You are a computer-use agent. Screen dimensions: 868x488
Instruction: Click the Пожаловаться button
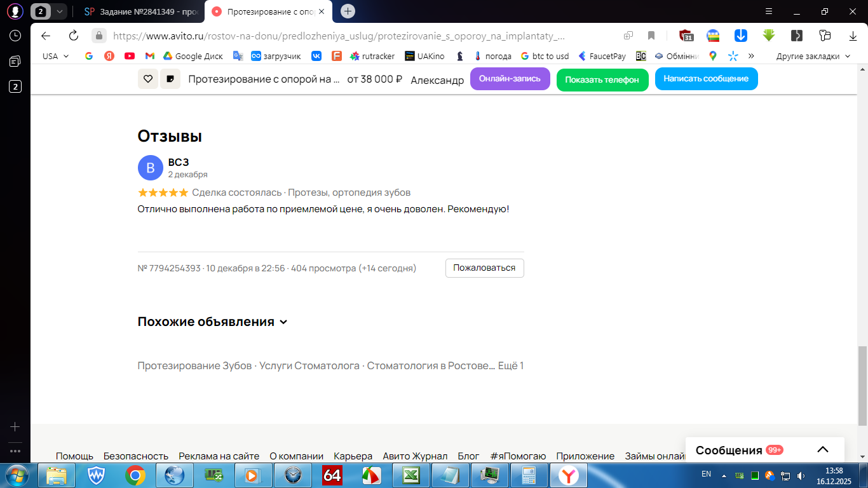tap(484, 268)
